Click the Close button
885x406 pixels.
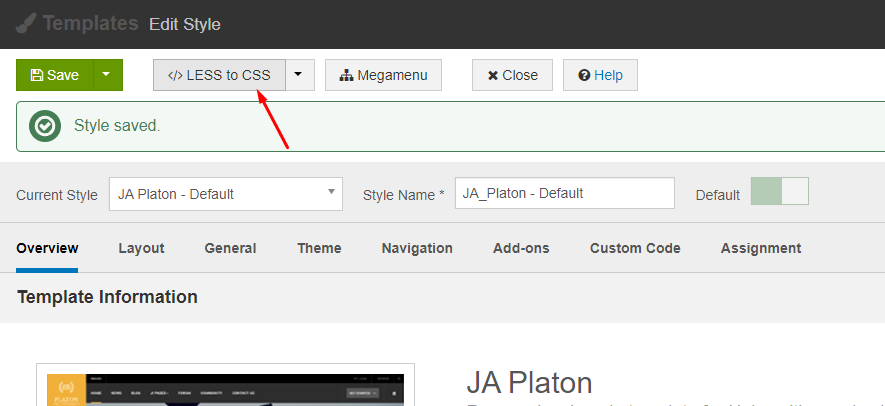[x=512, y=75]
